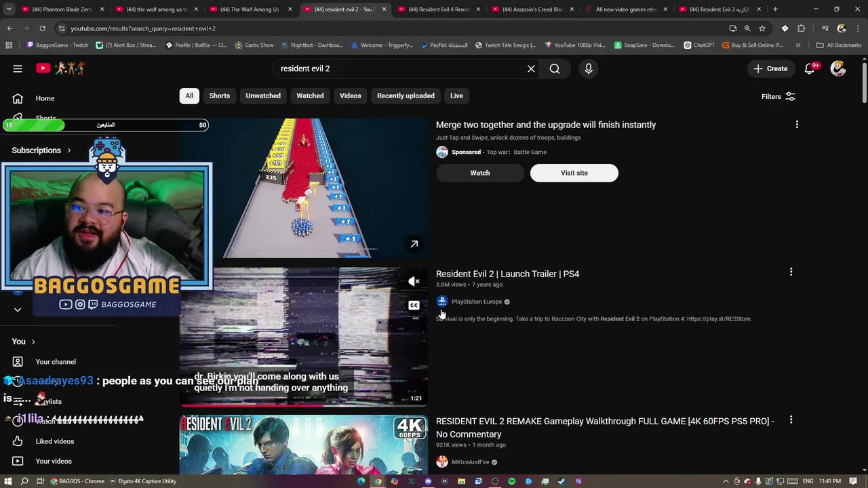
Task: Open RESIDENT EVIL 2 REMAKE walkthrough title
Action: pos(605,428)
